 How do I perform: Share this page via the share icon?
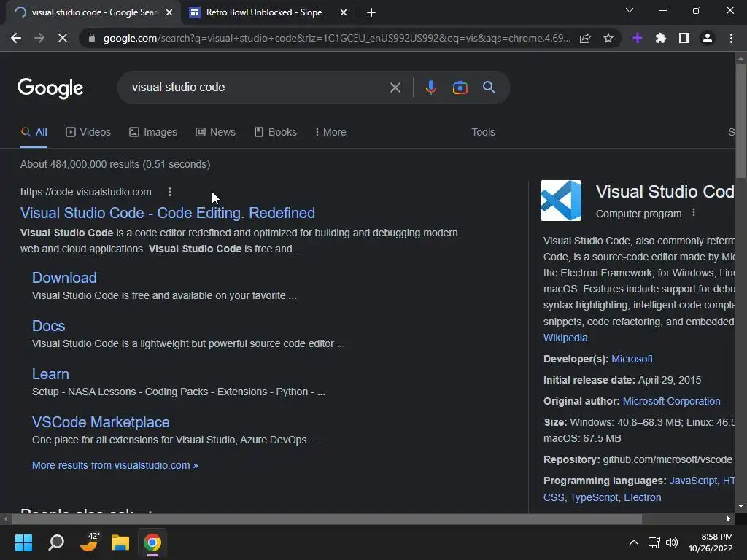tap(585, 38)
